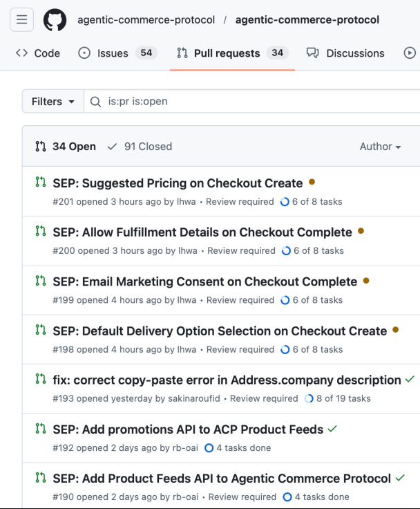Image resolution: width=420 pixels, height=509 pixels.
Task: Click task progress ring on PR #201
Action: click(285, 202)
